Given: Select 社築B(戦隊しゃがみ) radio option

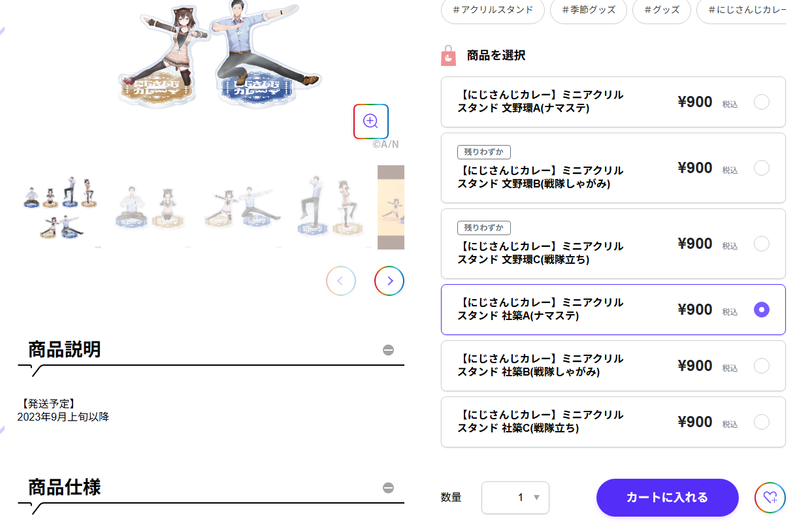Looking at the screenshot, I should coord(761,366).
